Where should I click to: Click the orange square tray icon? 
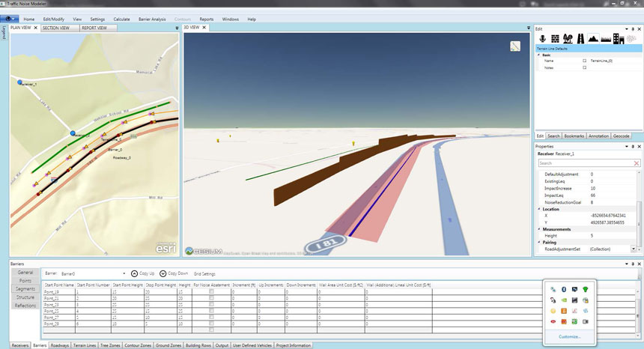(x=564, y=311)
